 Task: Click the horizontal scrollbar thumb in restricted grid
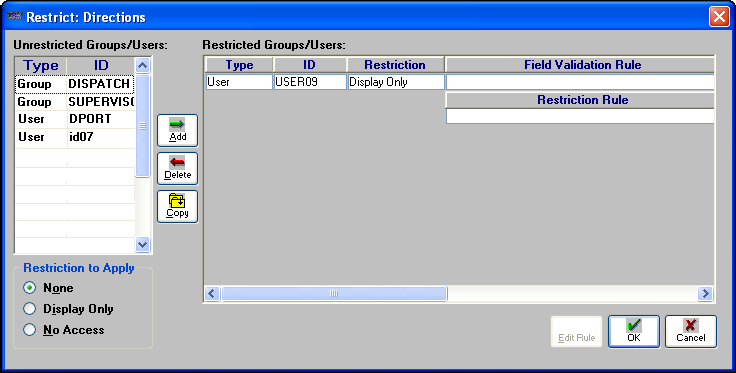[x=334, y=294]
